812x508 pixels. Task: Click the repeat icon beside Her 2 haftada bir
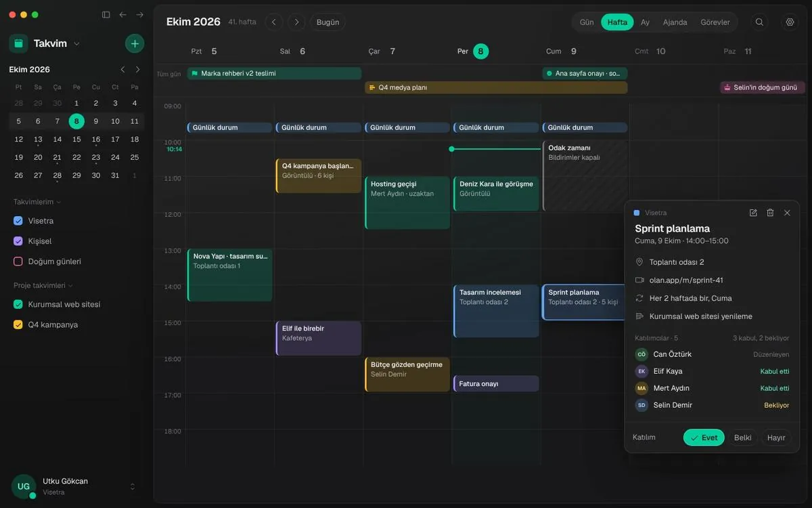coord(639,298)
